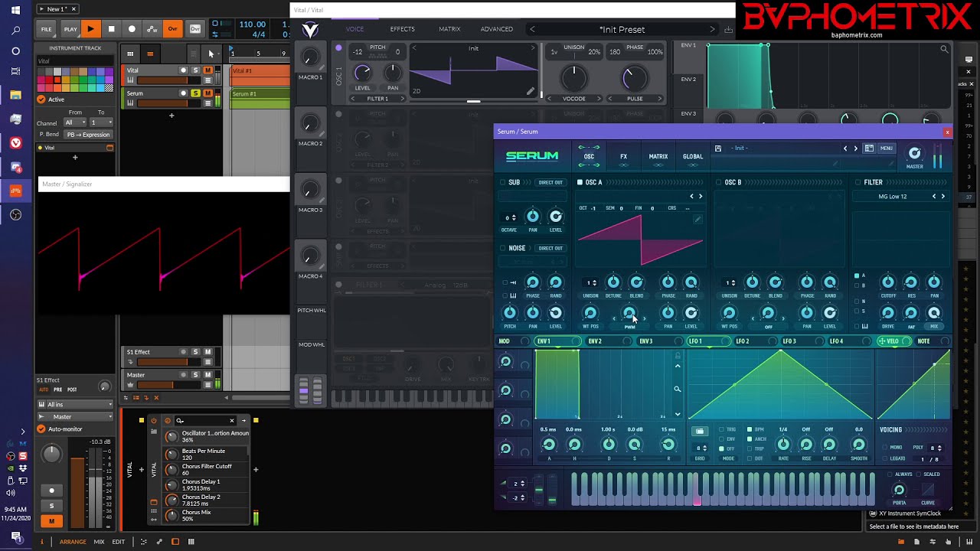980x551 pixels.
Task: Toggle the Active checkbox for the track
Action: click(41, 99)
